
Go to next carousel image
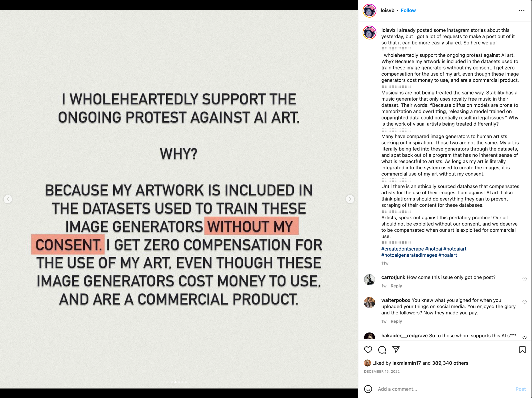350,199
